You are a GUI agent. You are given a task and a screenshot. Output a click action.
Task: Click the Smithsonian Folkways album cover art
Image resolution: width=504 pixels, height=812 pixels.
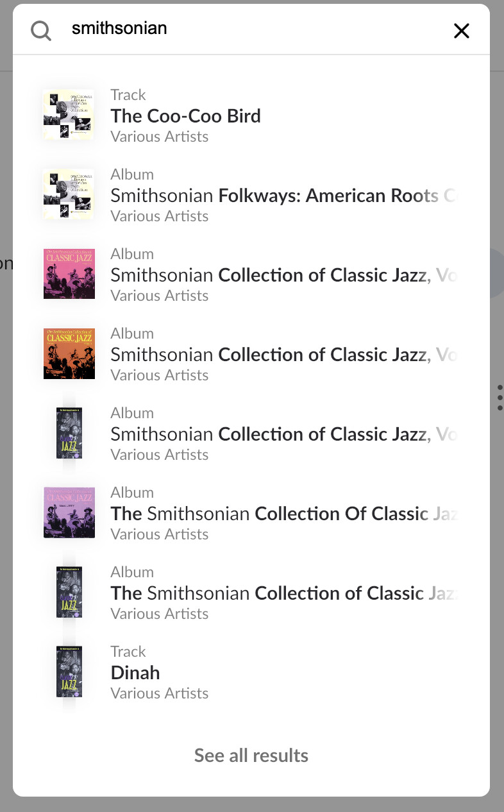click(x=69, y=195)
